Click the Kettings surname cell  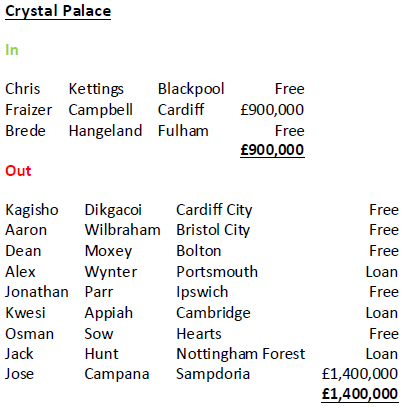[96, 89]
